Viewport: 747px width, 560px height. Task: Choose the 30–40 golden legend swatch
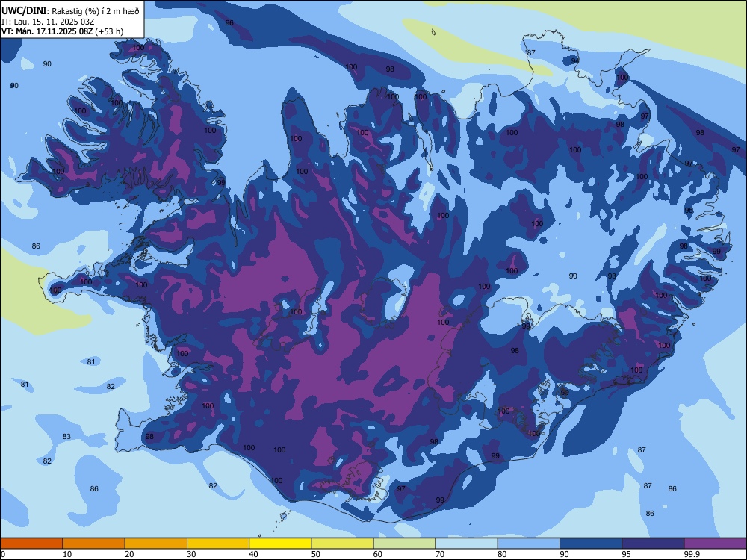tap(218, 544)
